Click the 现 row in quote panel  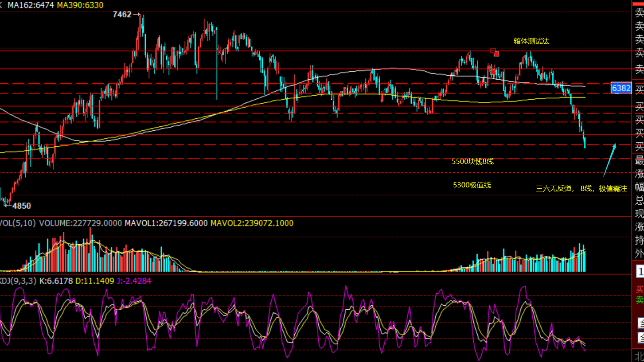click(639, 214)
